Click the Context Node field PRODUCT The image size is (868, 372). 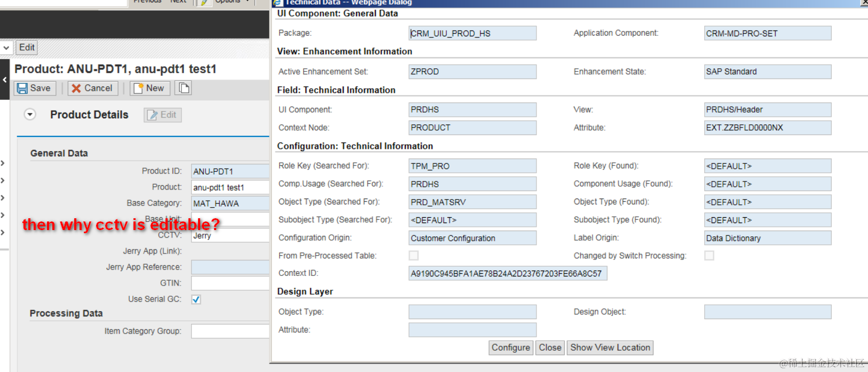point(472,128)
